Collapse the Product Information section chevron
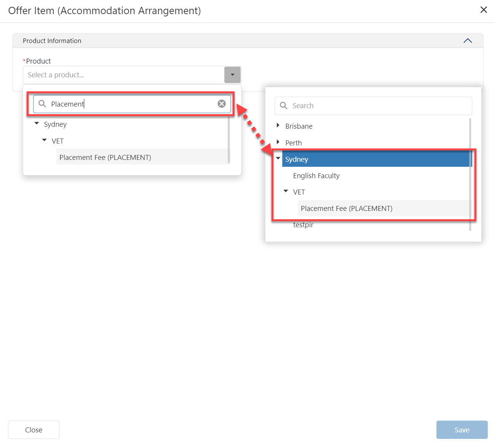Viewport: 495px width, 448px height. [468, 41]
